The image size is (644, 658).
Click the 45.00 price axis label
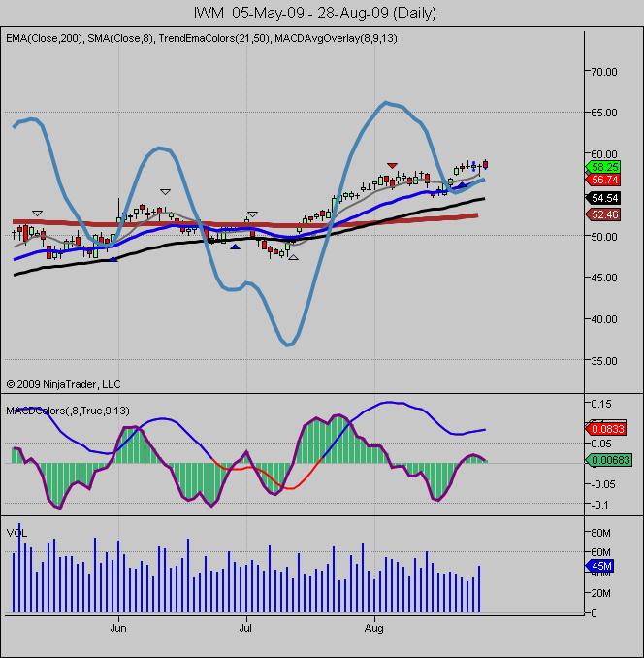[603, 278]
